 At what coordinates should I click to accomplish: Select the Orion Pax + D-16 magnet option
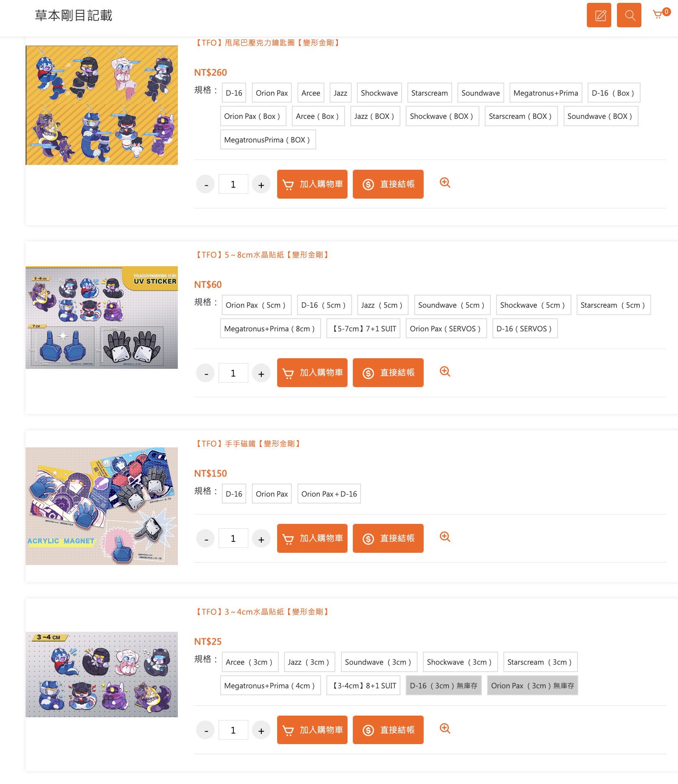(329, 494)
